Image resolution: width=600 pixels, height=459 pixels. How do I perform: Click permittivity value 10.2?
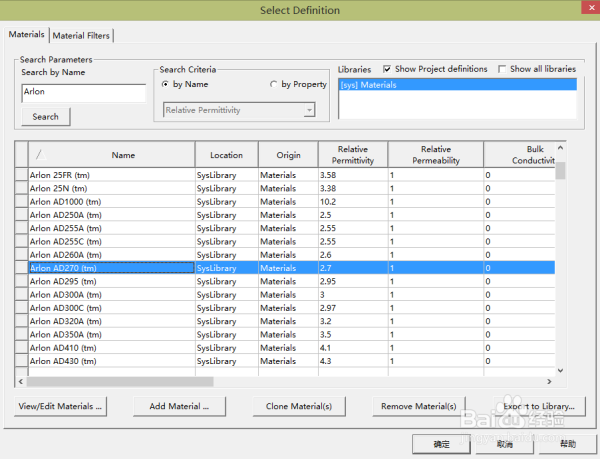point(328,202)
